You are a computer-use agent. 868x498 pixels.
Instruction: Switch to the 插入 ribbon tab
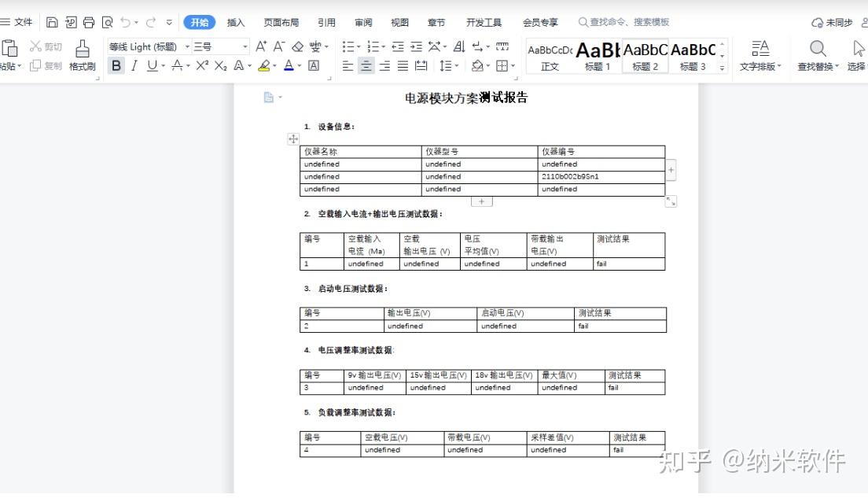(235, 22)
